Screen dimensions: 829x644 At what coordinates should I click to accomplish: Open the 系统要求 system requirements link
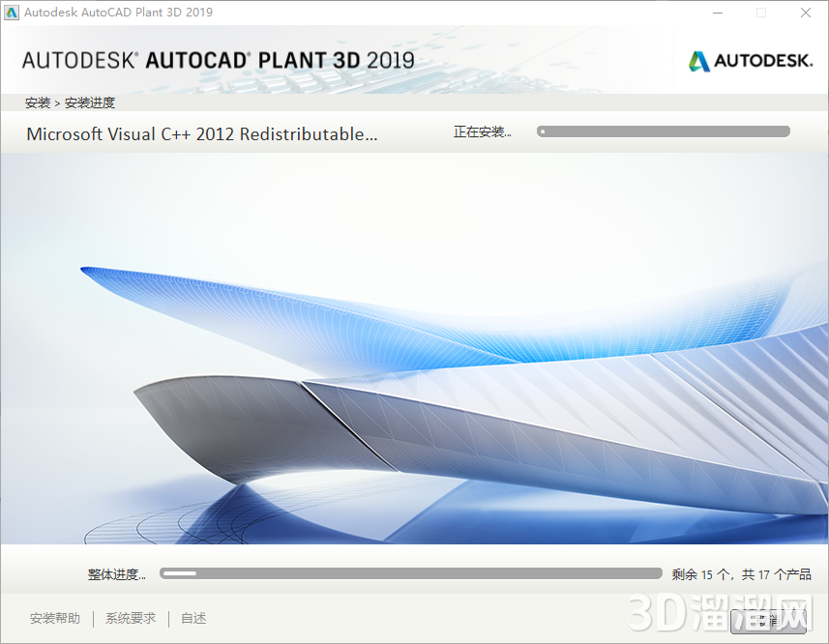tap(130, 618)
